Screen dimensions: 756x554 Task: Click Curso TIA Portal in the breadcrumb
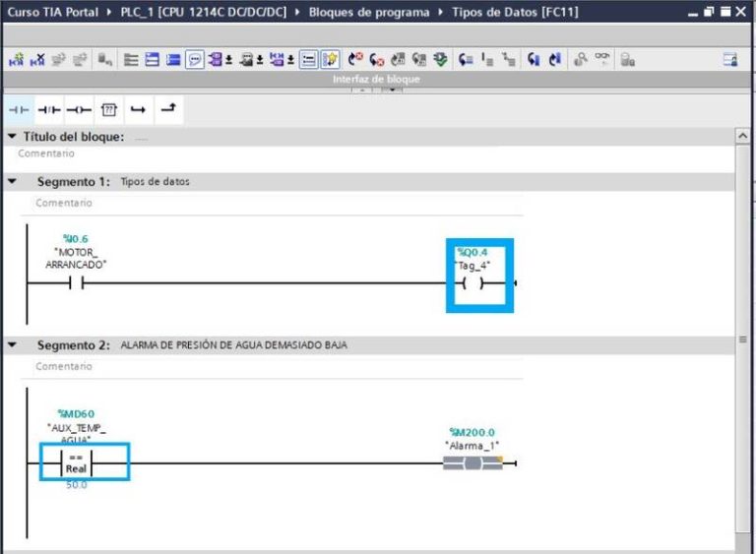53,12
